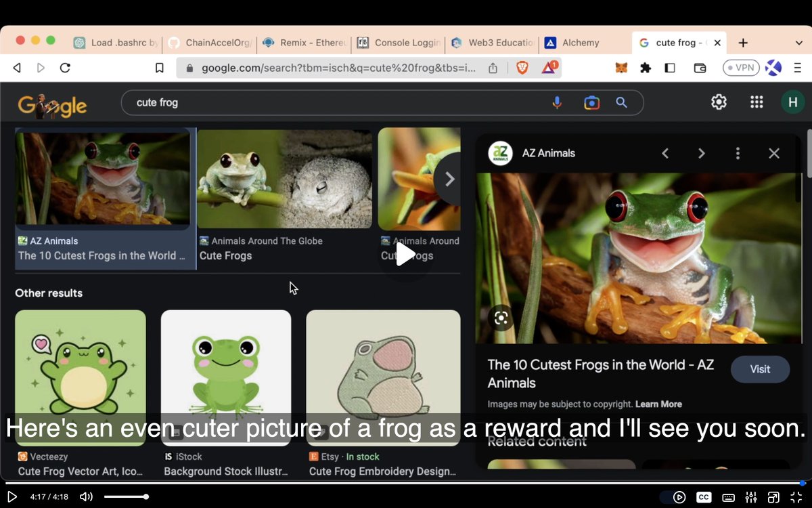The height and width of the screenshot is (508, 812).
Task: Open the Brave Wallet icon
Action: coord(700,68)
